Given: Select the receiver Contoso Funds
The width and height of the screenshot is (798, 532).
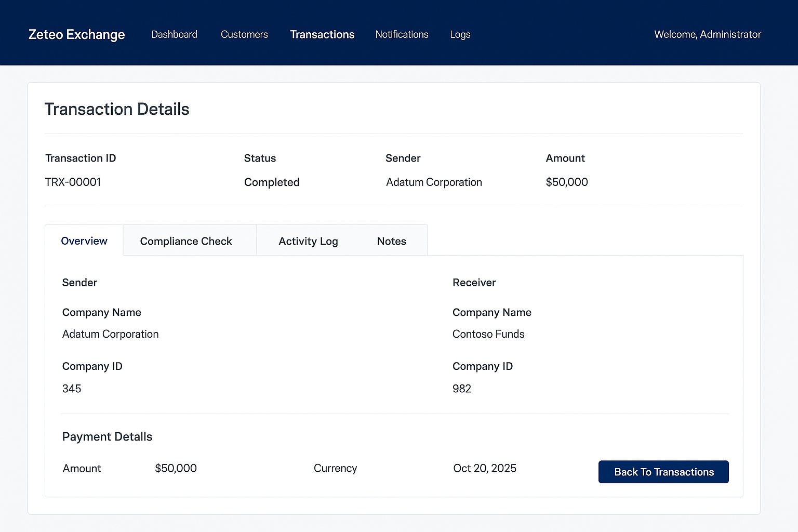Looking at the screenshot, I should point(488,334).
